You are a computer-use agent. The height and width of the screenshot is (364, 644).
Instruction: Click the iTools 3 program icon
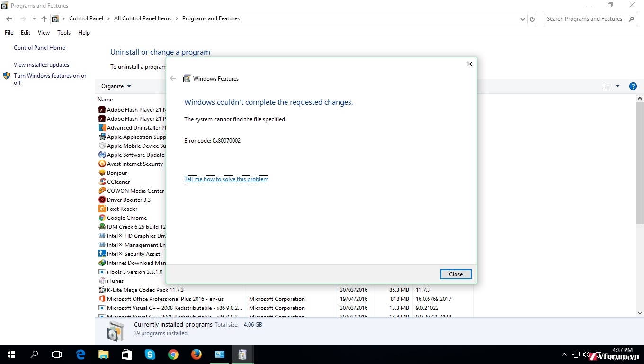pyautogui.click(x=102, y=272)
